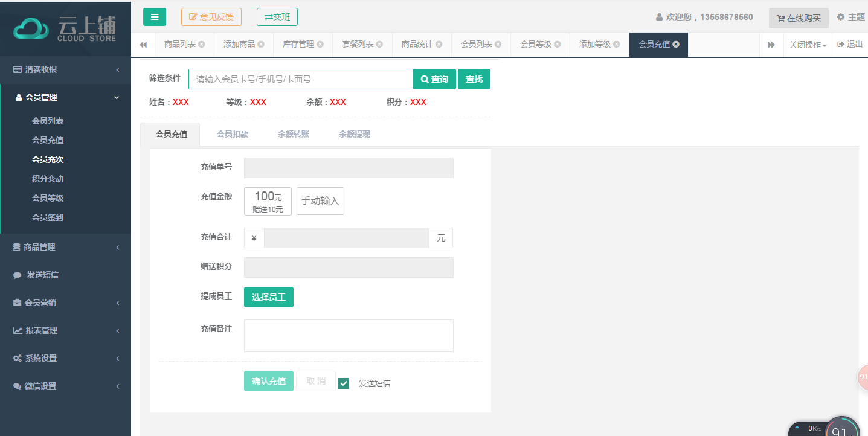Click the 充值合计 amount field
This screenshot has height=436, width=868.
pyautogui.click(x=347, y=238)
